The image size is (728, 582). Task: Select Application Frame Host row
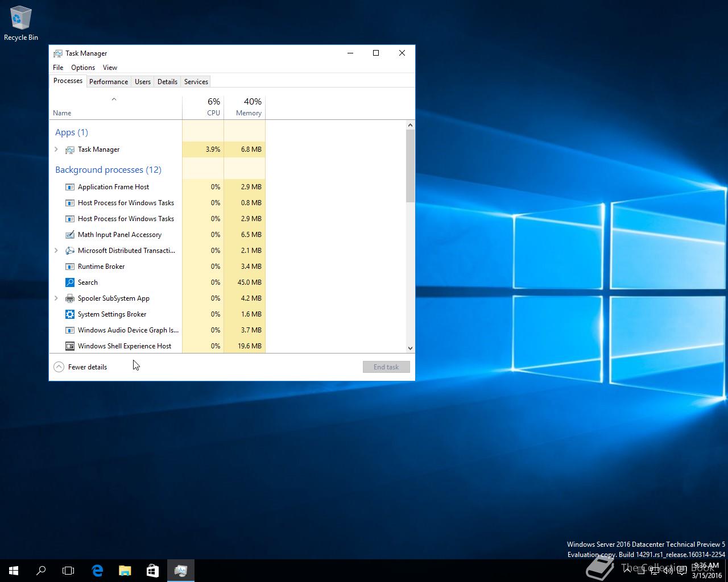click(x=158, y=187)
